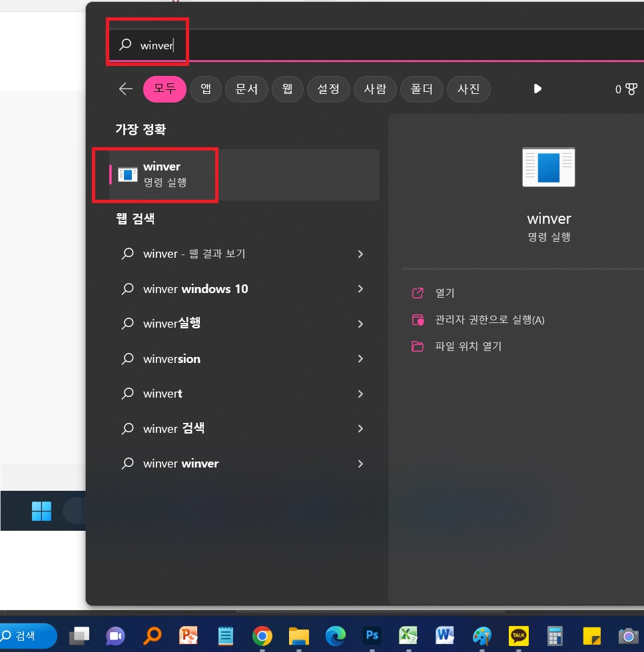Open Teams Chat video icon on taskbar
The image size is (644, 652).
(116, 636)
